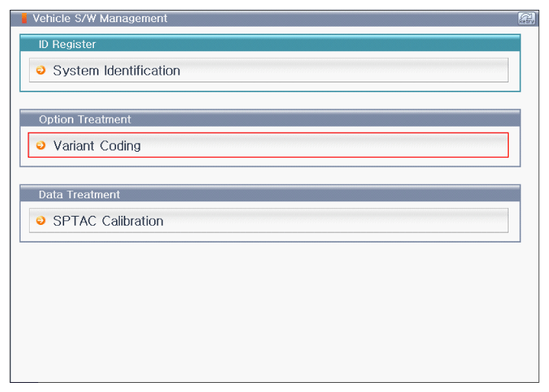Select the Data Treatment section header
This screenshot has height=392, width=549.
[x=270, y=194]
